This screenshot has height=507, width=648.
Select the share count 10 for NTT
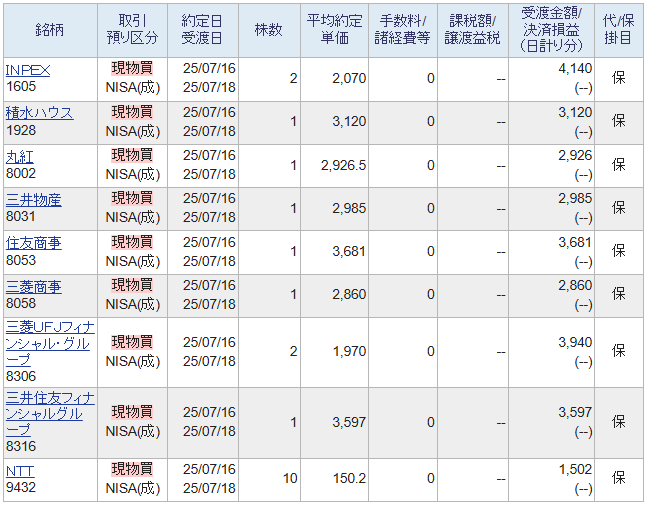(x=290, y=478)
